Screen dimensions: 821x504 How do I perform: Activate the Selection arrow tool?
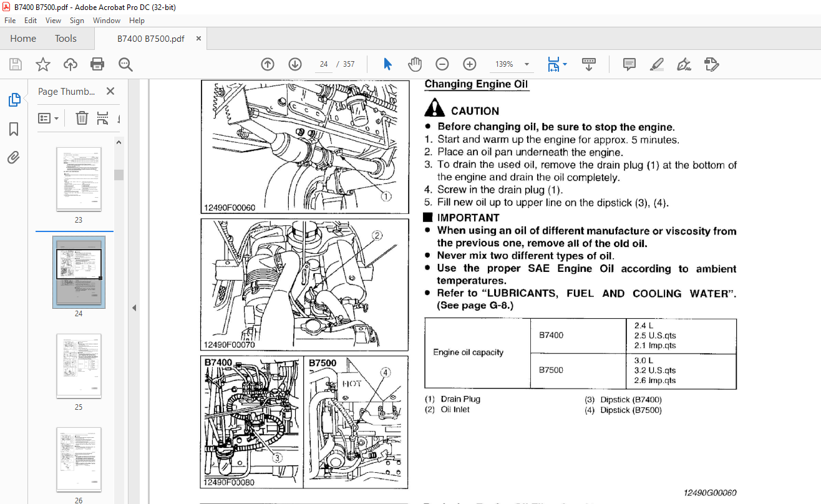coord(387,64)
